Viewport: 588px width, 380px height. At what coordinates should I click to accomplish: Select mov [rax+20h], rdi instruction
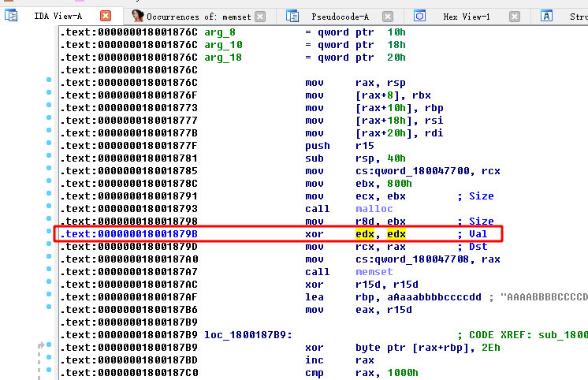coord(374,133)
